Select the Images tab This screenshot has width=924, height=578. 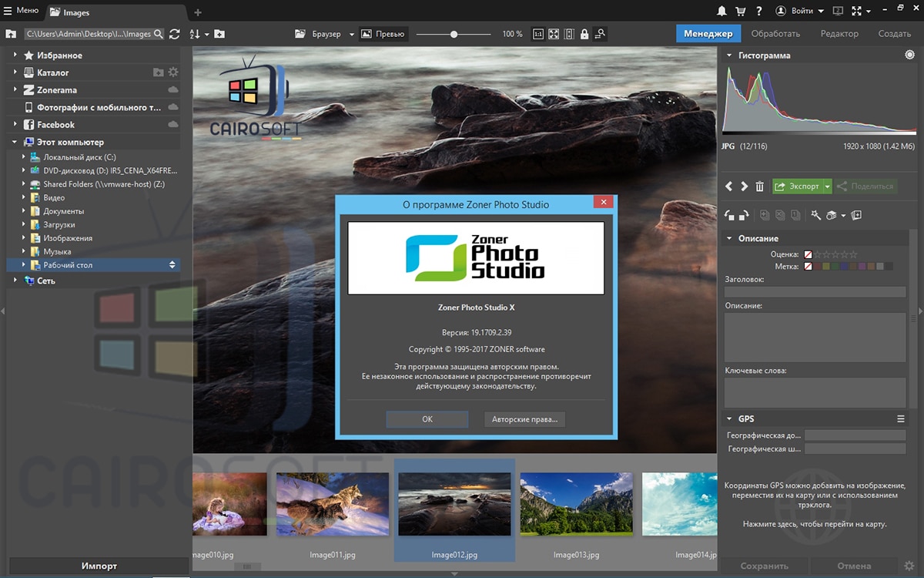coord(116,12)
